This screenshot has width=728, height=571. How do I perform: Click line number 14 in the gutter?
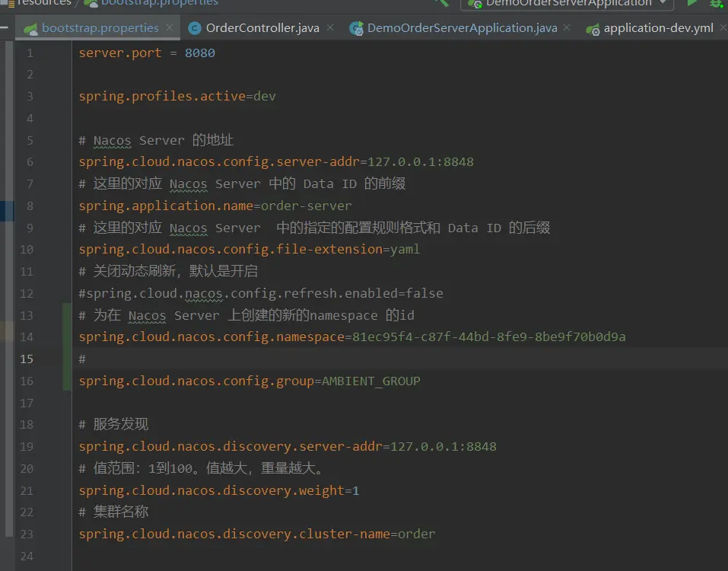tap(27, 337)
